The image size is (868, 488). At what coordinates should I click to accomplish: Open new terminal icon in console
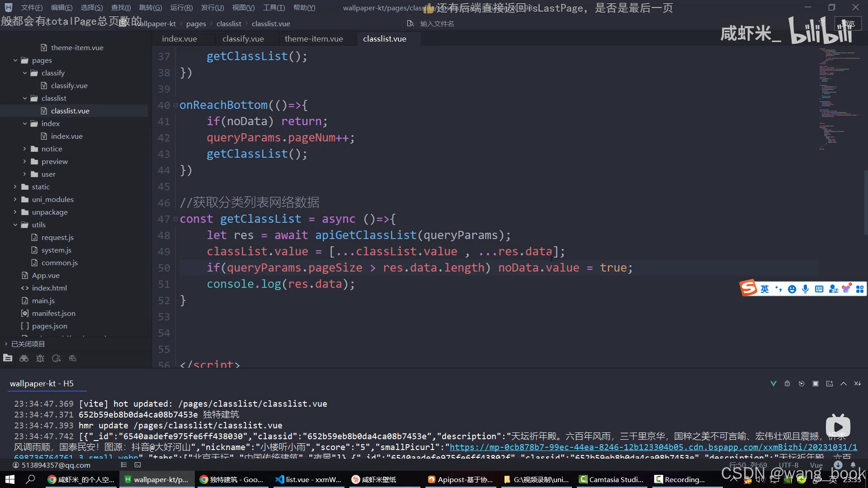830,384
